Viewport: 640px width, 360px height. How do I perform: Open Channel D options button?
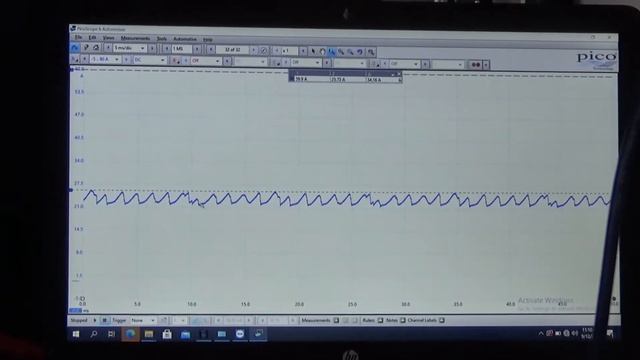click(375, 64)
